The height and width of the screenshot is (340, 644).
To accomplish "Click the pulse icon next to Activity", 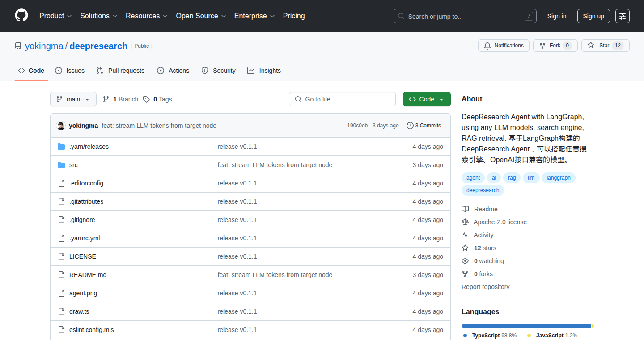I will coord(465,235).
